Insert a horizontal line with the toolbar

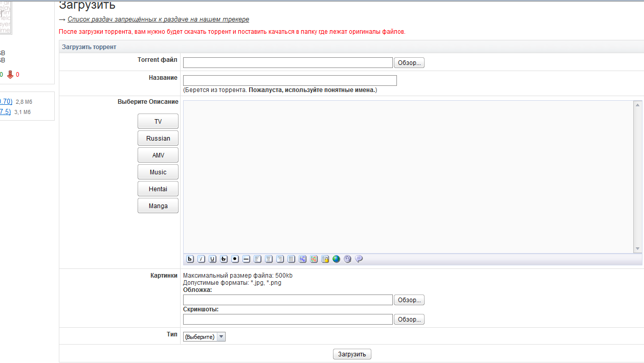(x=246, y=259)
